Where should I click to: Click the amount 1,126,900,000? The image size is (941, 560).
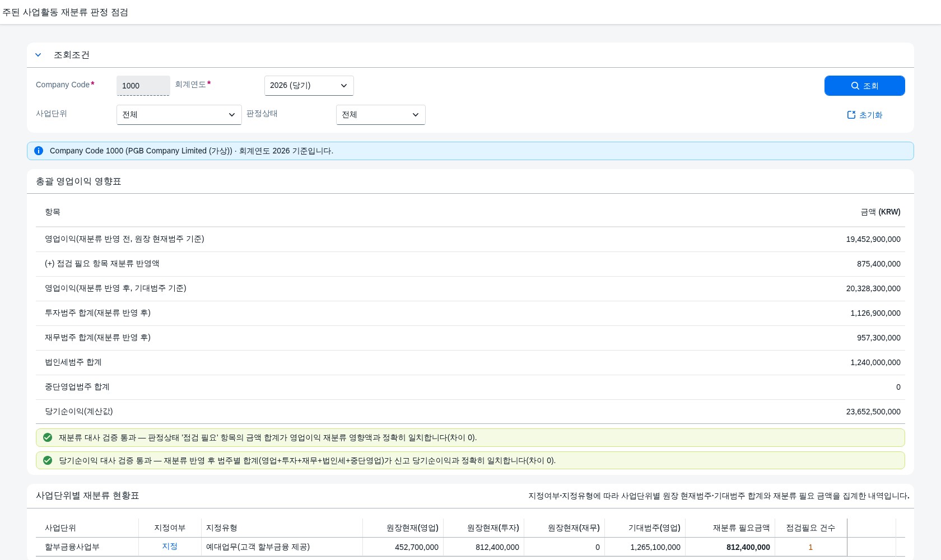click(875, 313)
